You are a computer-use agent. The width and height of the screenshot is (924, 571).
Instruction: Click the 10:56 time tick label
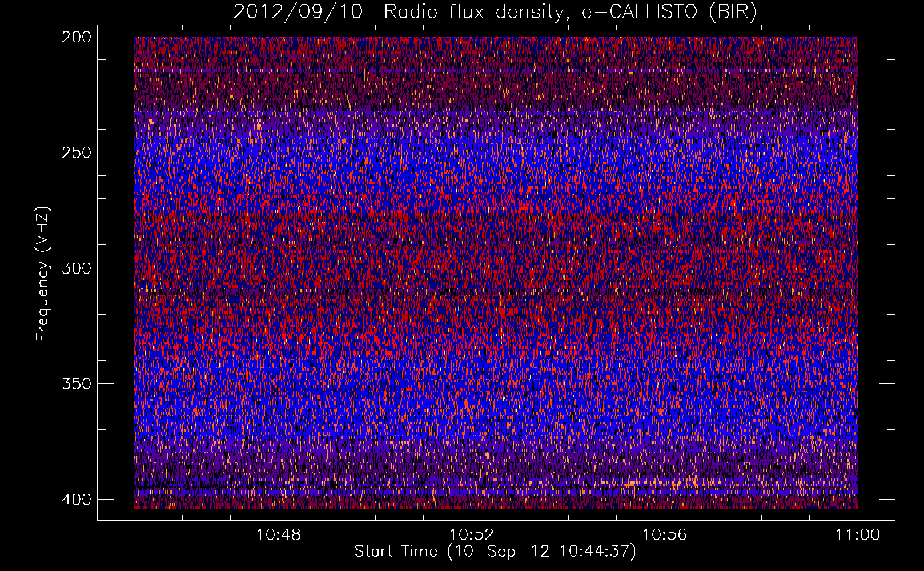click(665, 535)
